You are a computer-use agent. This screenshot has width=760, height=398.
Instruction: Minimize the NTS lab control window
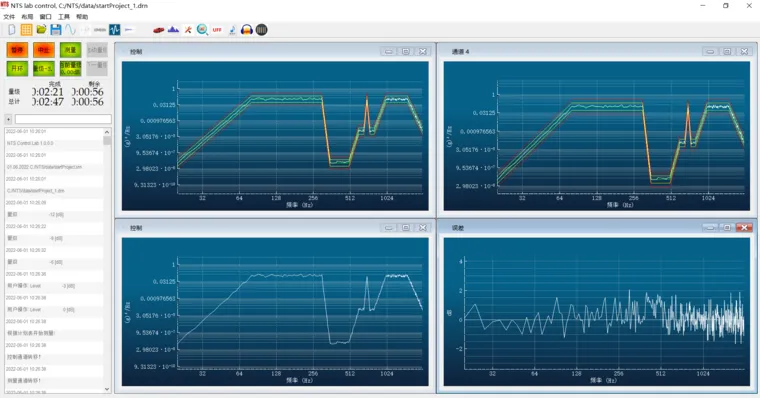coord(703,6)
